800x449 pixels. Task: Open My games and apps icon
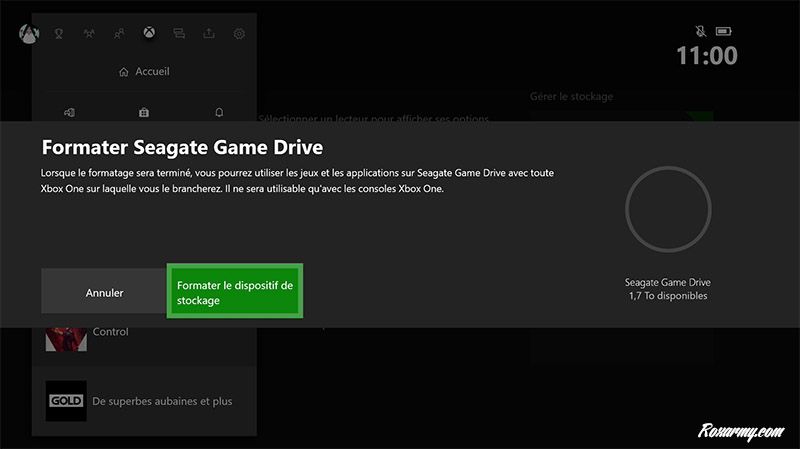(x=69, y=112)
